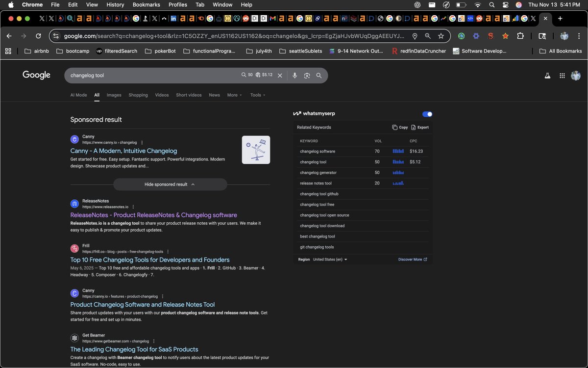Screen dimensions: 588x368
Task: Open search by image (Lens) icon
Action: click(x=307, y=76)
